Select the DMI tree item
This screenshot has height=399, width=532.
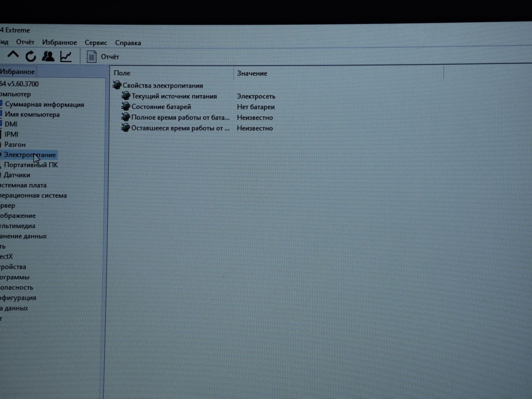point(11,124)
